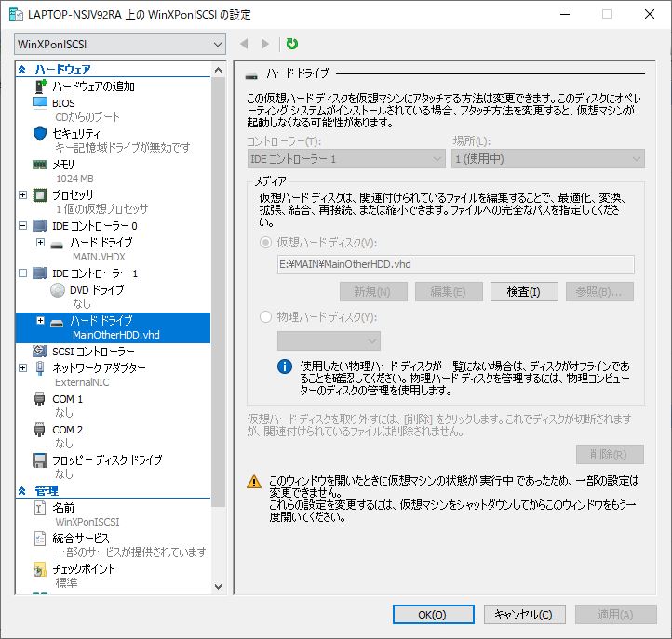
Task: Select the ネットワーク アダプター icon
Action: pyautogui.click(x=40, y=368)
